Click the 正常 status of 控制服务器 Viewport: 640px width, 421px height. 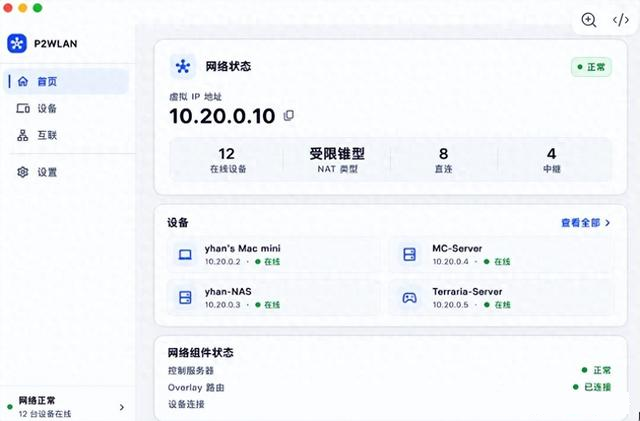tap(596, 370)
